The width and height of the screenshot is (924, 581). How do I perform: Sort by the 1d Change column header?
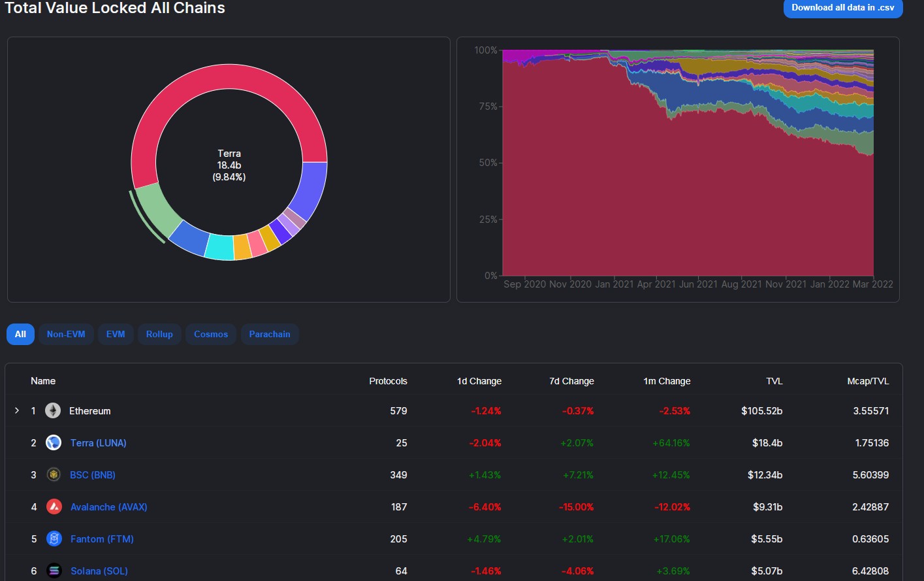[479, 380]
